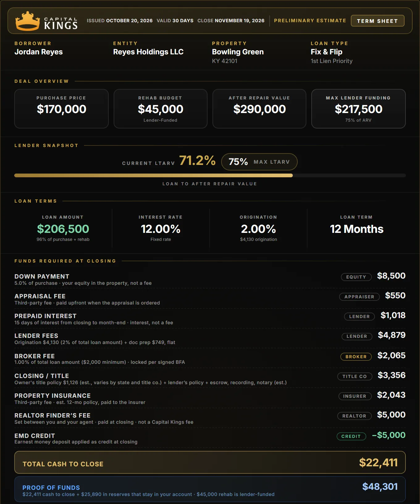Click the November 19, 2026 close date

click(x=240, y=21)
